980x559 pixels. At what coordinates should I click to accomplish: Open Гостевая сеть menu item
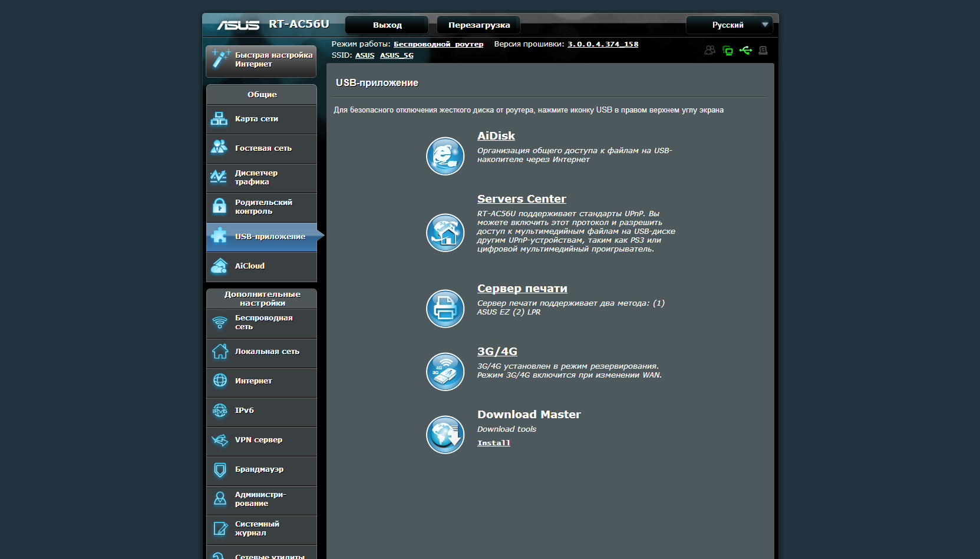(x=262, y=148)
